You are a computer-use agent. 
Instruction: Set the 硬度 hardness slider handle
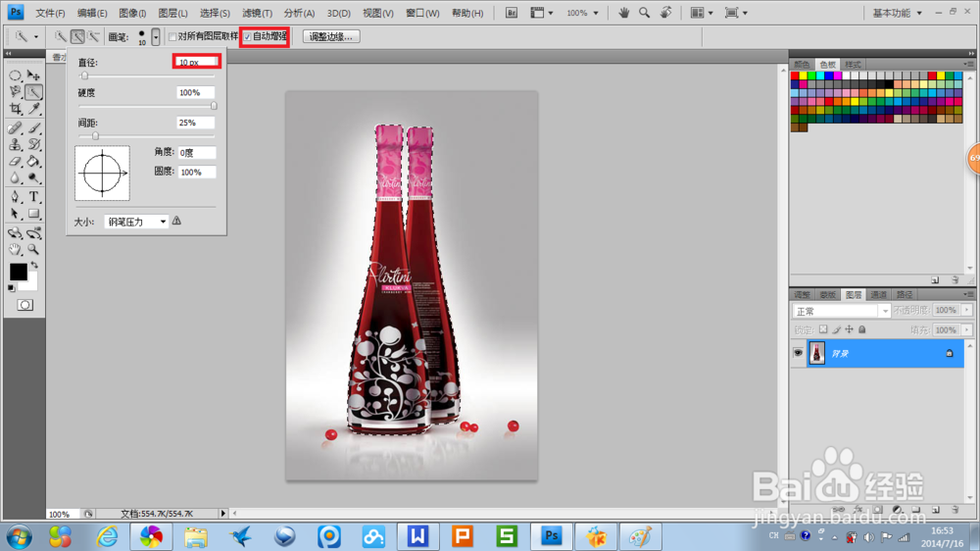pos(214,106)
